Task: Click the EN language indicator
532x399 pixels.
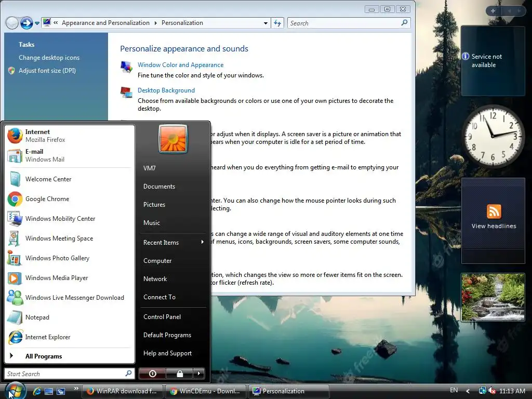Action: 454,391
